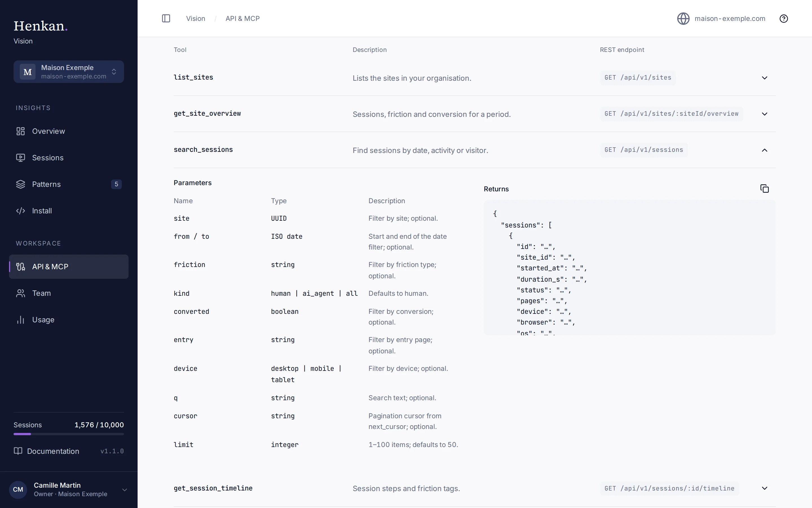Click the Documentation book icon

(x=18, y=451)
